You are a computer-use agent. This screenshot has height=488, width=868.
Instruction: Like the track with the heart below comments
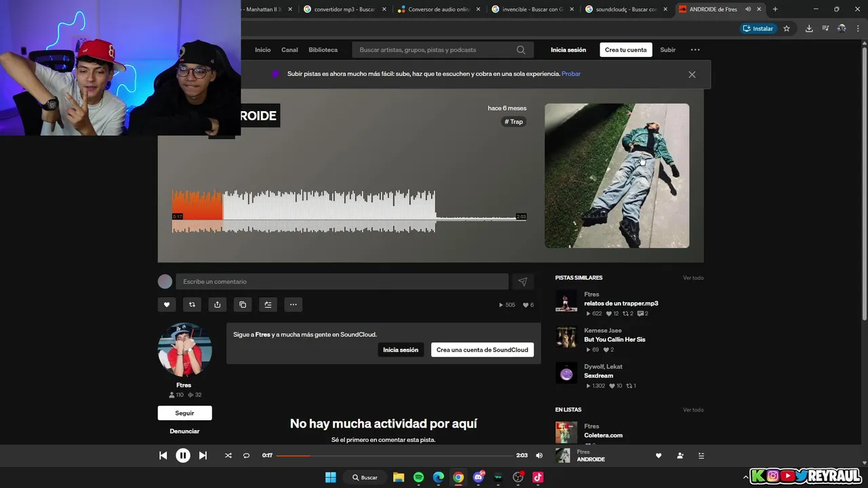pos(166,304)
